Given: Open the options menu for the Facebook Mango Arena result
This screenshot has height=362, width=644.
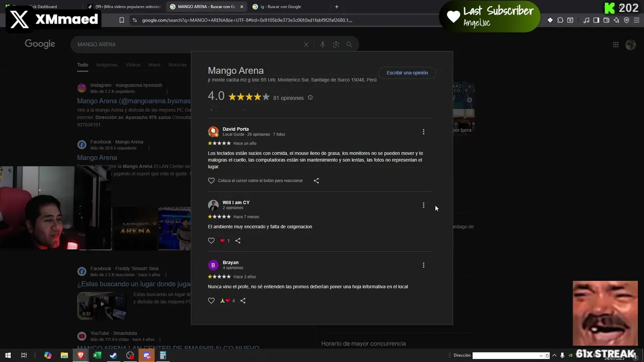Looking at the screenshot, I should 148,148.
